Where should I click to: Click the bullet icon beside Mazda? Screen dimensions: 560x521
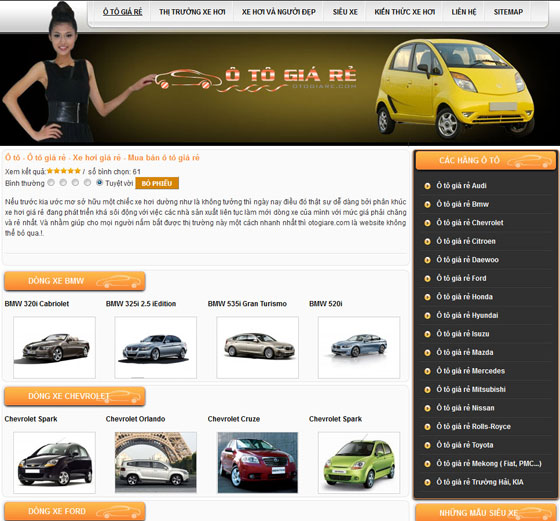427,353
